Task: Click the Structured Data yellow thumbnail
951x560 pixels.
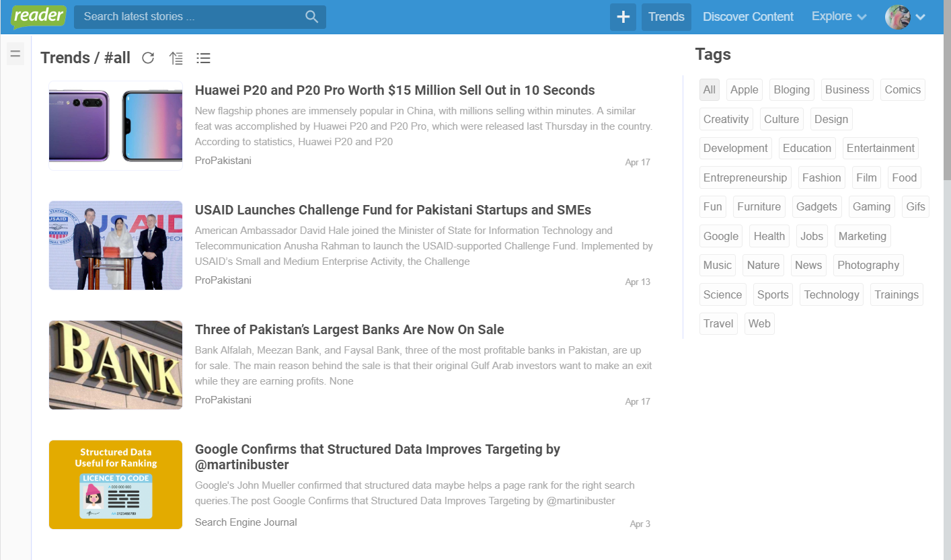Action: click(x=116, y=485)
